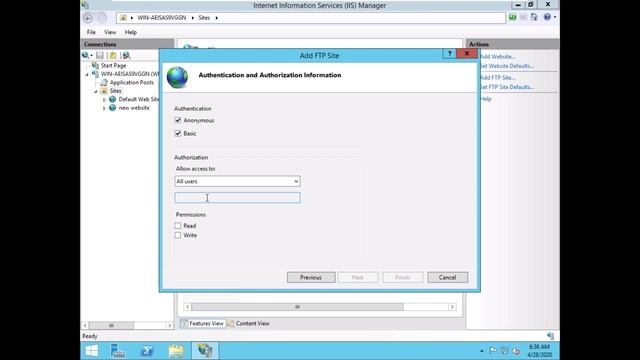Screen dimensions: 640x360
Task: Select new website node
Action: pos(134,108)
